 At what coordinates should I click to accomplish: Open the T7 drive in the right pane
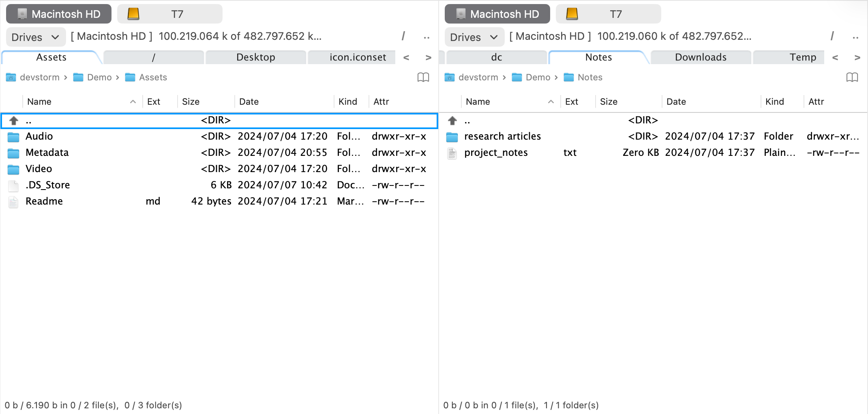click(608, 13)
